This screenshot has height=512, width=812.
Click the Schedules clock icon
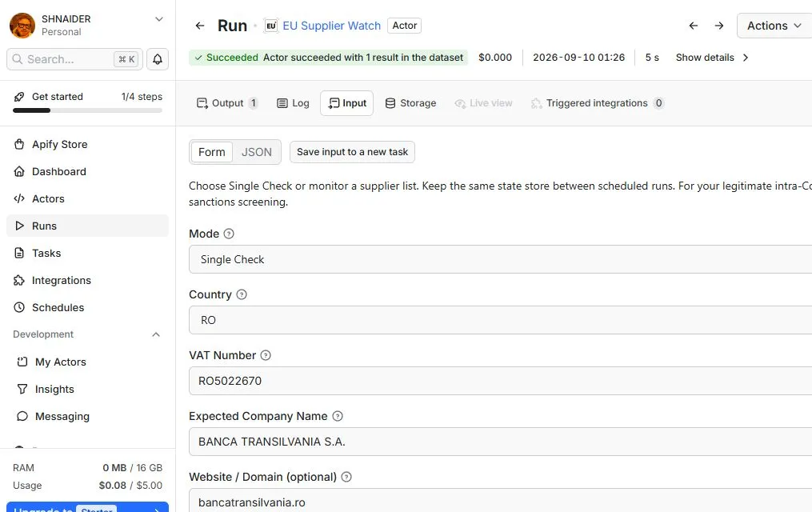point(19,307)
